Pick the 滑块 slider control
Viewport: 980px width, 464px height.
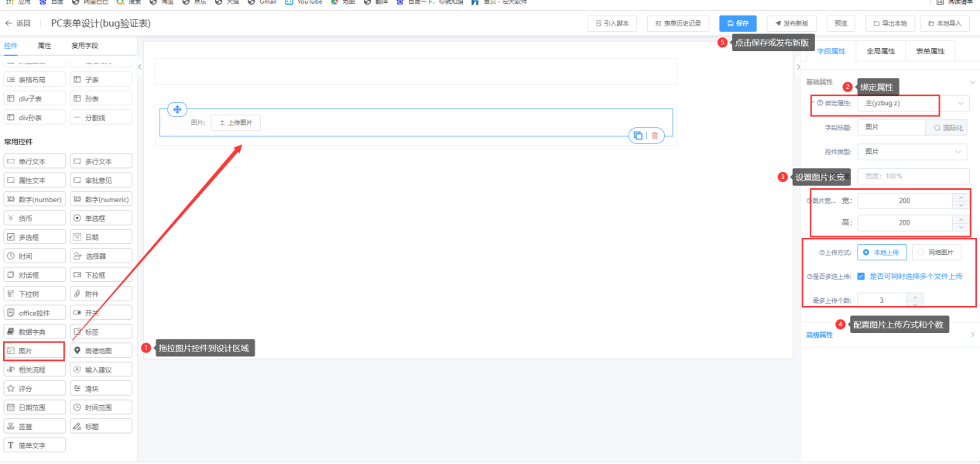[x=101, y=388]
